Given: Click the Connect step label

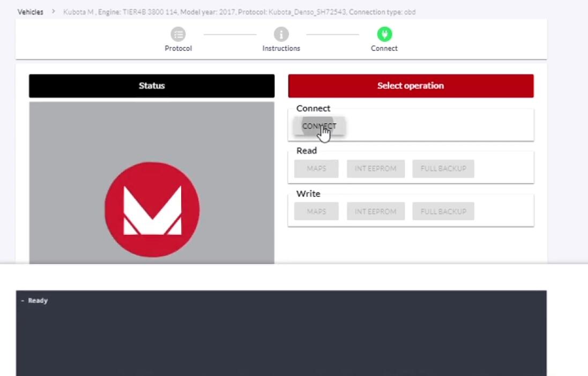Looking at the screenshot, I should tap(384, 48).
